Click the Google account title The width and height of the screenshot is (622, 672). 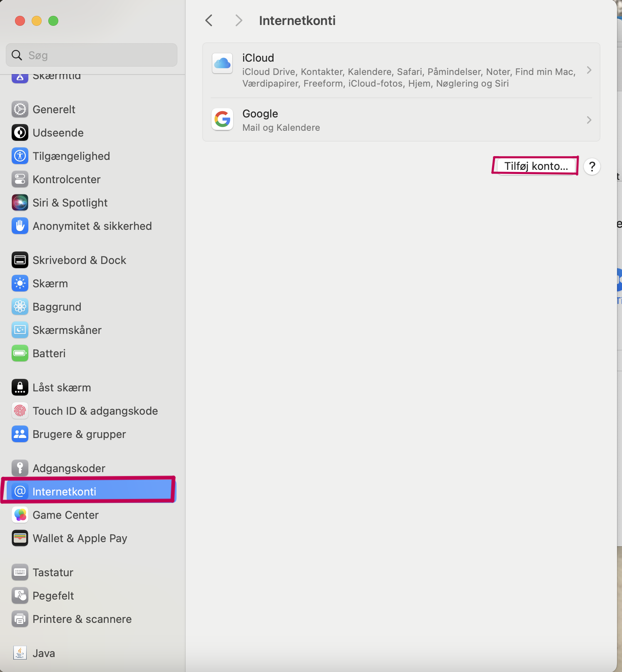pyautogui.click(x=260, y=114)
